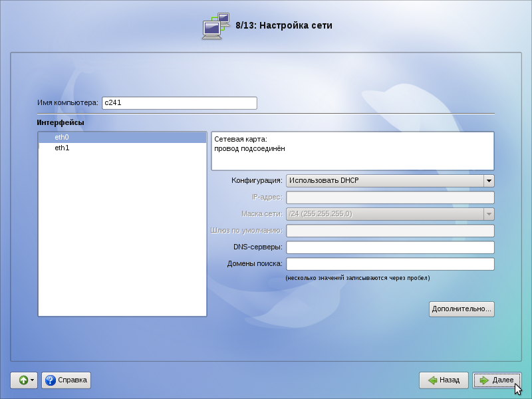Viewport: 532px width, 399px height.
Task: Open the green up-arrow menu button
Action: tap(24, 380)
